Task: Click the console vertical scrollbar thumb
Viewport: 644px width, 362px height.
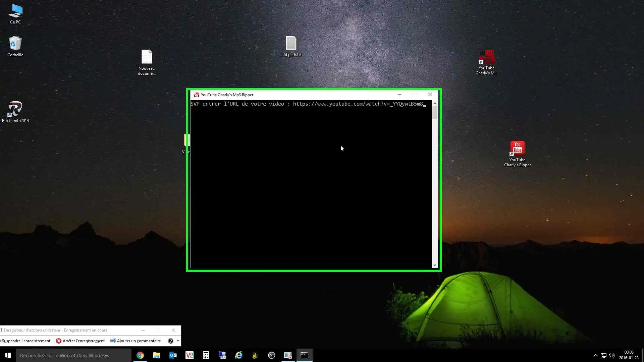Action: (x=435, y=113)
